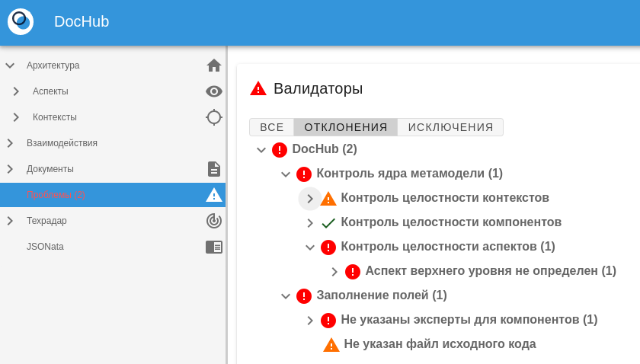Collapse the DocHub (2) tree node
Viewport: 640px width, 364px height.
(261, 150)
